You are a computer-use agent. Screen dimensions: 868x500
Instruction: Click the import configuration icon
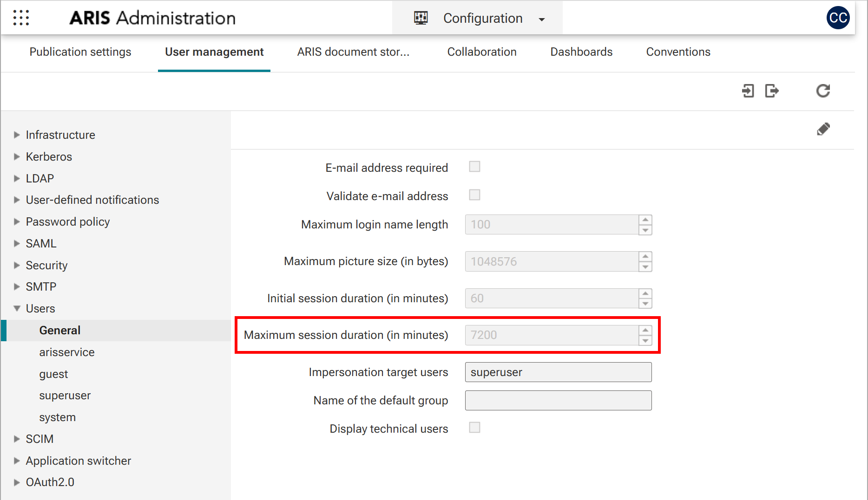click(748, 91)
